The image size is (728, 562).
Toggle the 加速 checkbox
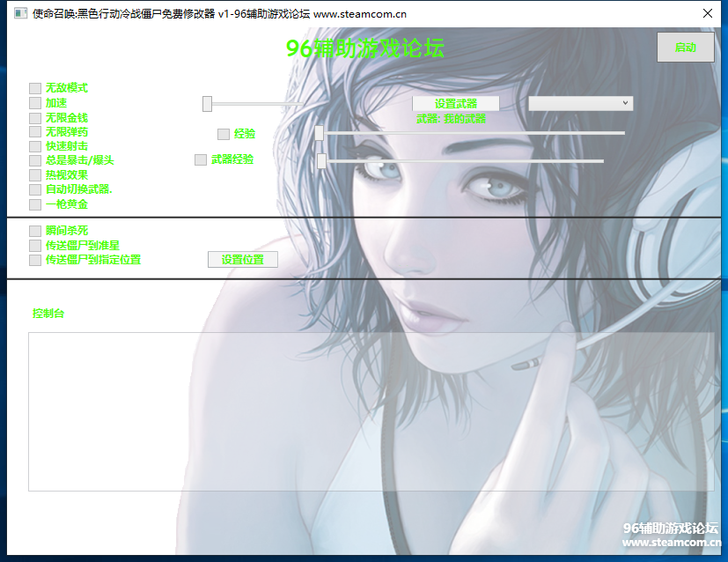(35, 103)
